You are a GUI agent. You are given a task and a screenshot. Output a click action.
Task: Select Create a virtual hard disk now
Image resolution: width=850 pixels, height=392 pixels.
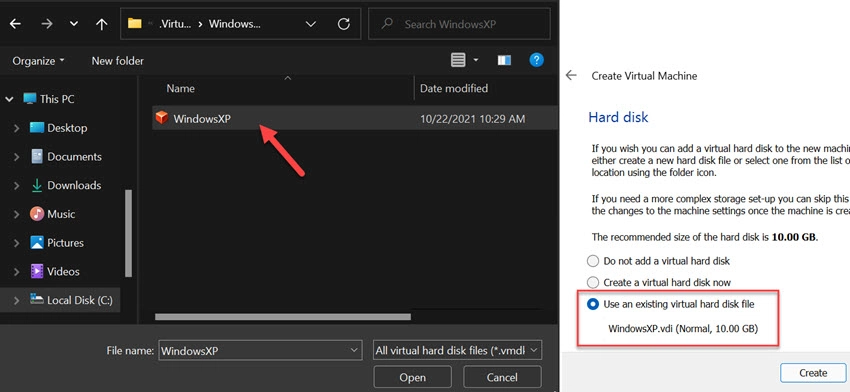(x=593, y=282)
